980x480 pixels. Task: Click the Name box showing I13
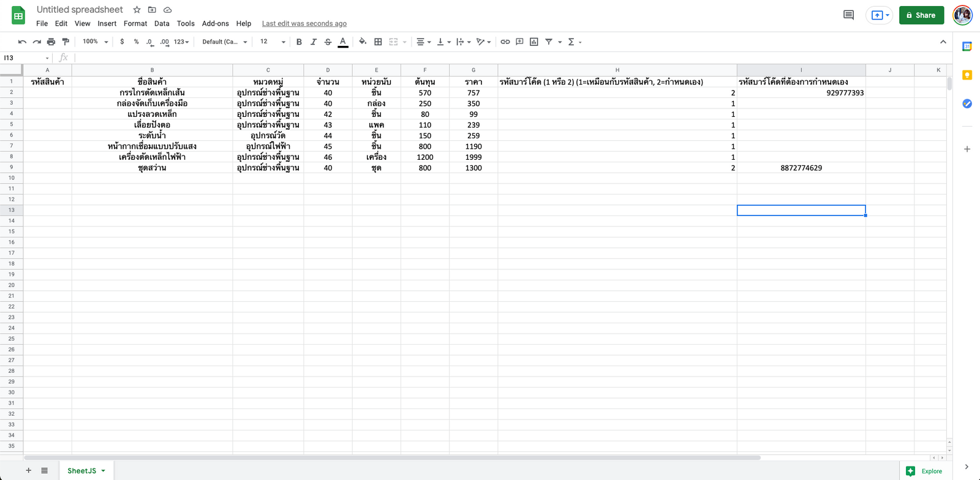(x=24, y=58)
